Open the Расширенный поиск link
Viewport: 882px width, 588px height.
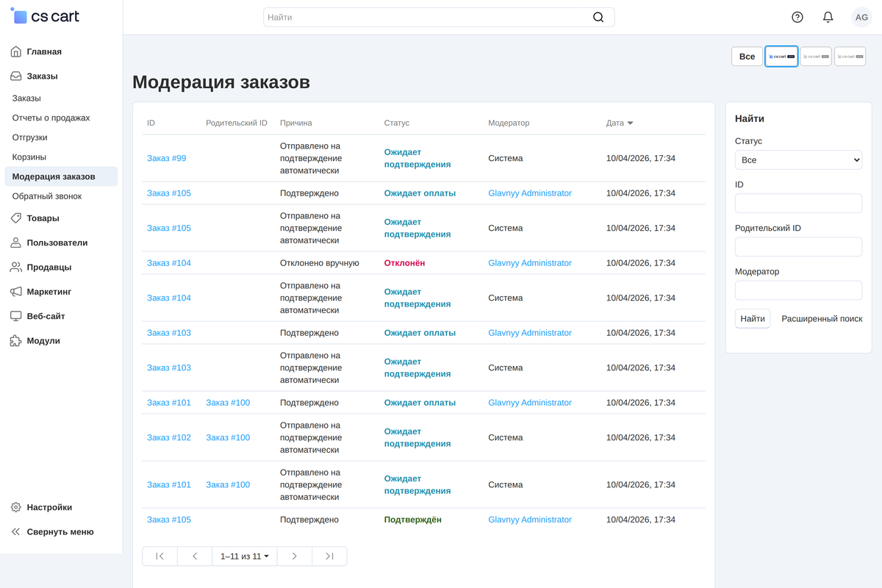click(822, 319)
